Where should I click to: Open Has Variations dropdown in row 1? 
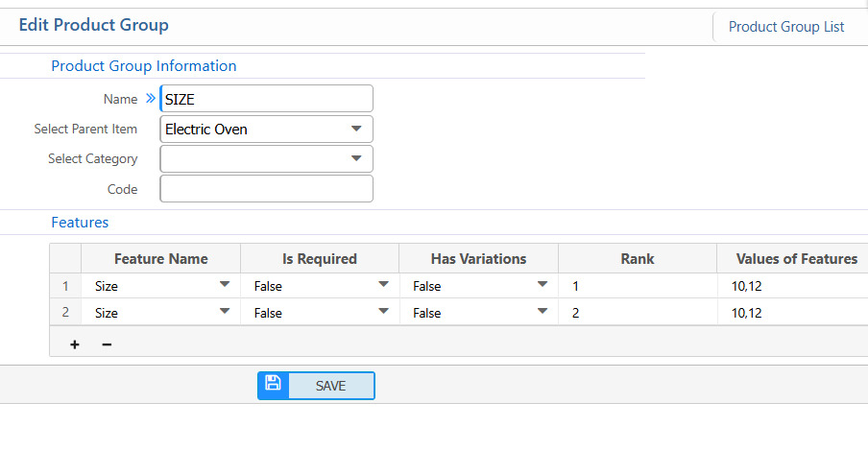542,285
